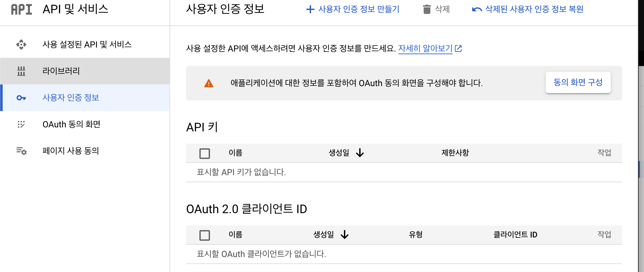
Task: Click 사용자 인증 정보 만들기 button
Action: (353, 9)
